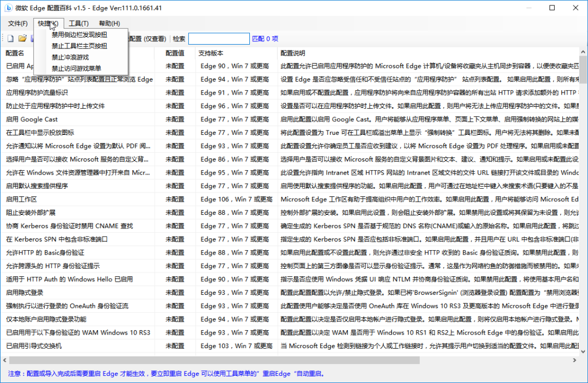588x383 pixels.
Task: Click the horizontal scrollbar right arrow
Action: tap(574, 360)
